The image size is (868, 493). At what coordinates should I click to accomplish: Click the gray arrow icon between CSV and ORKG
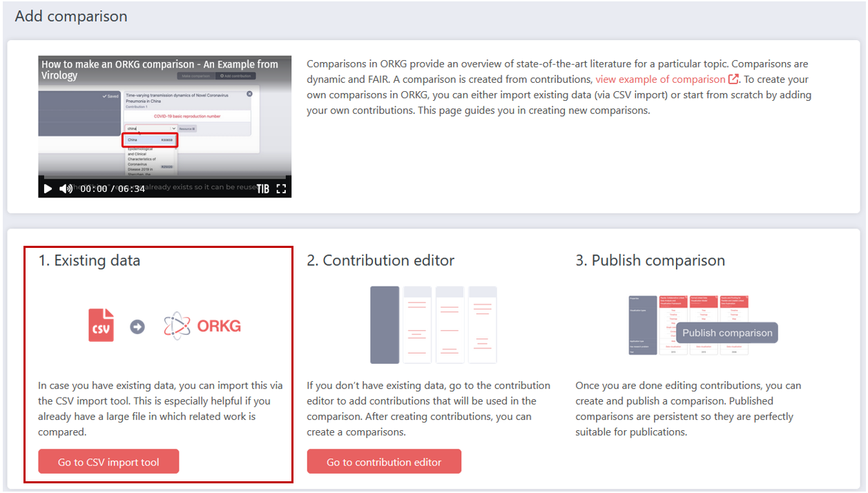pos(137,327)
